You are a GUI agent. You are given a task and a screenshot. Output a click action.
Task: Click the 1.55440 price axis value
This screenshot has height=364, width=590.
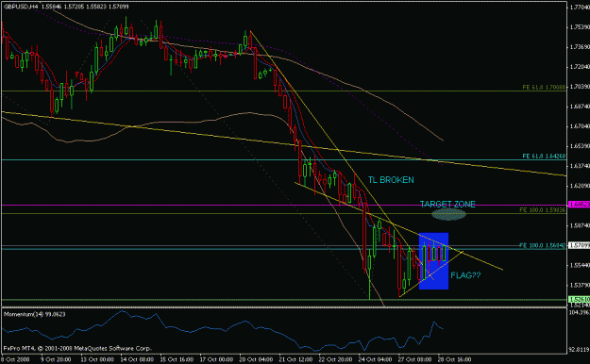[x=580, y=265]
